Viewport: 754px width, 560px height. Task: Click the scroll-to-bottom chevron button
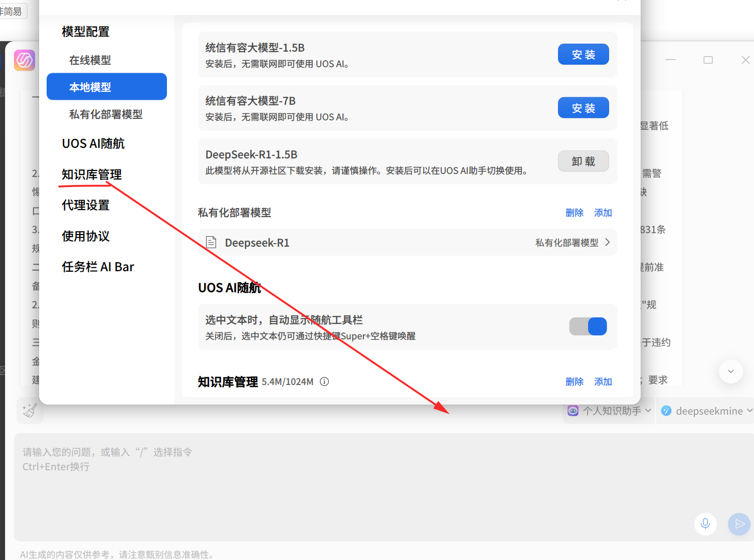[730, 371]
